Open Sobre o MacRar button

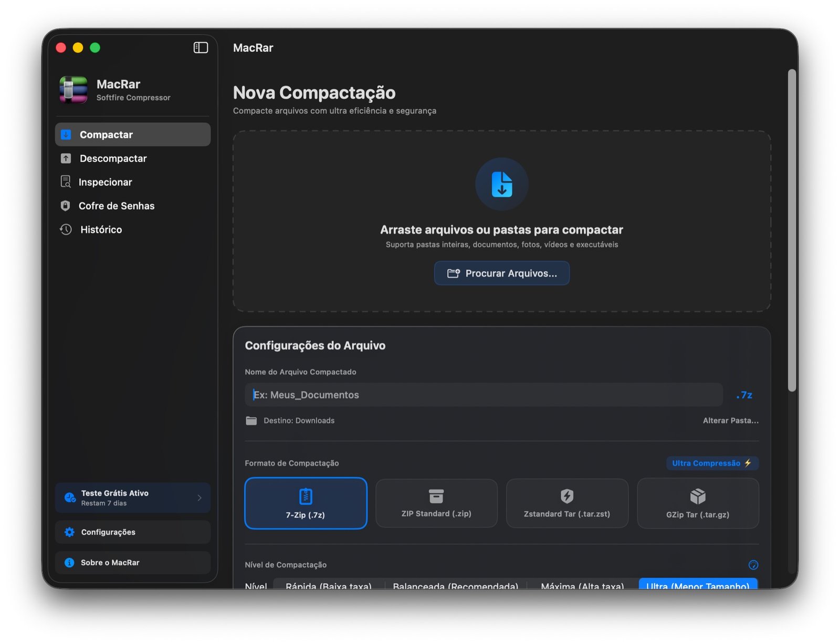[x=133, y=563]
